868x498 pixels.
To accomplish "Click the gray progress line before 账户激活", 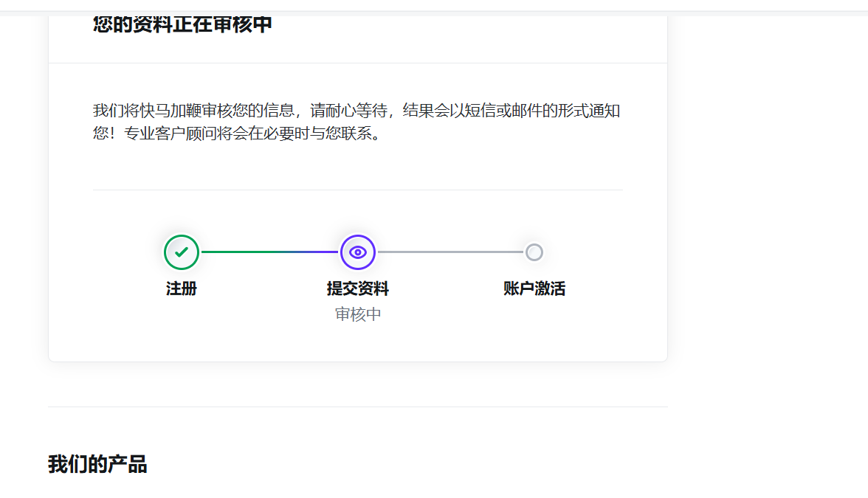I will pyautogui.click(x=450, y=252).
